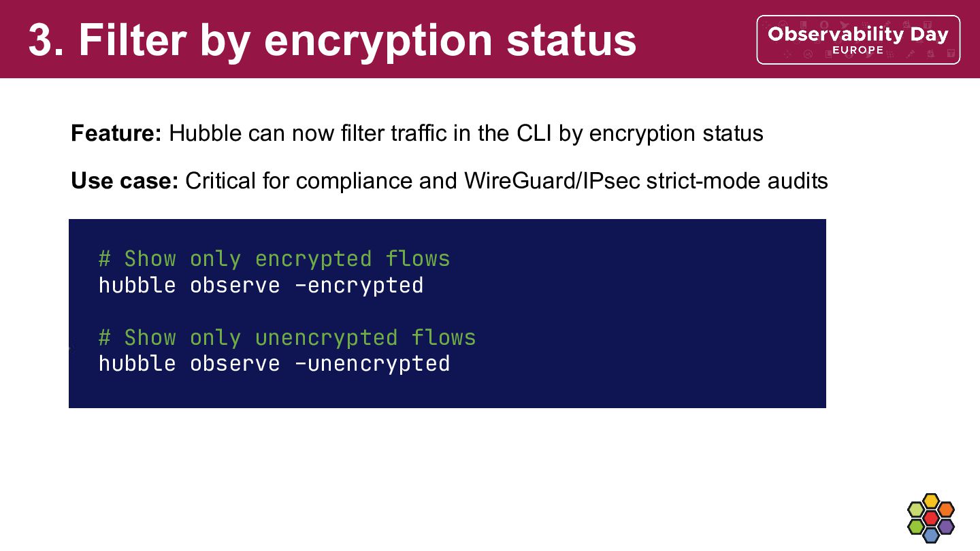Click the dark green hexagon

(x=916, y=526)
